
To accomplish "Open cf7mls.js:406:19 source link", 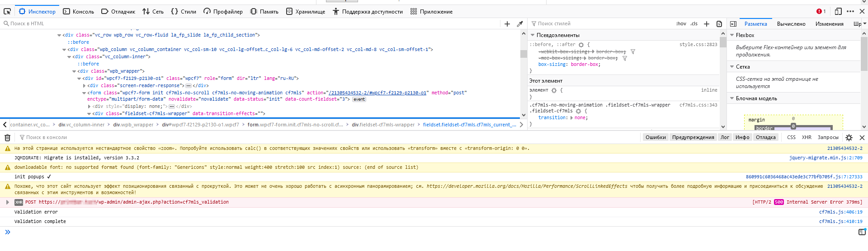I will point(840,212).
